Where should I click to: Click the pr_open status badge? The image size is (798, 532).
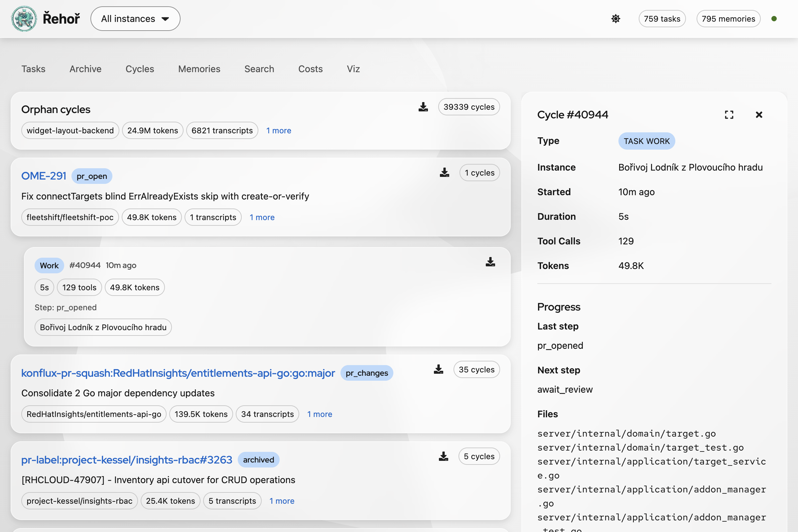[x=92, y=176]
